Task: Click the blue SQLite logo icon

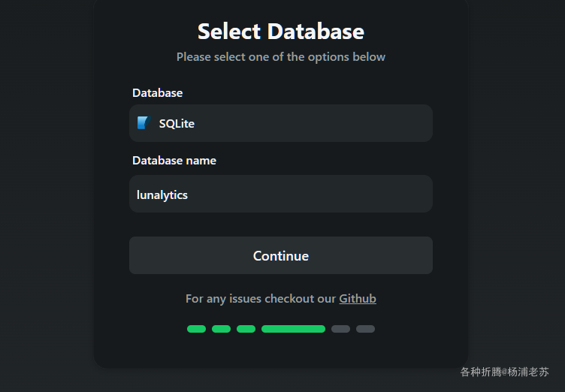Action: [x=144, y=123]
